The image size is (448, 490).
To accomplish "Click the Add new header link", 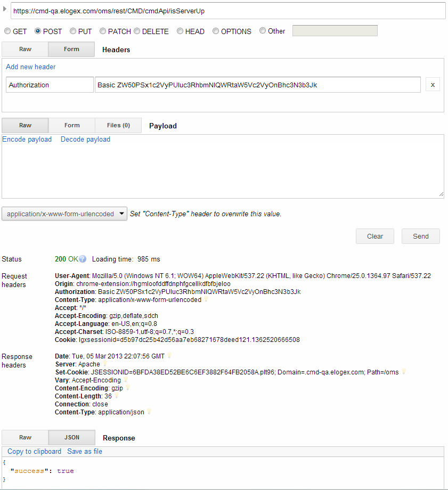I will coord(30,67).
